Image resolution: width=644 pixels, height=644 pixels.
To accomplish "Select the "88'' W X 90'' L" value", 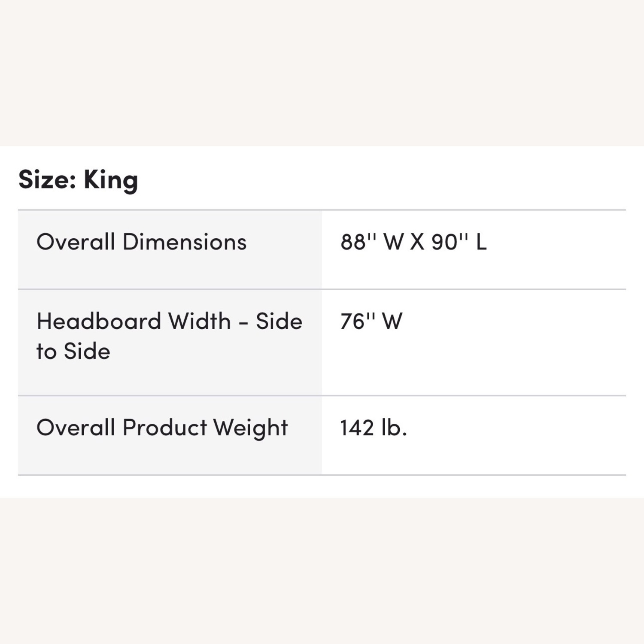I will 413,242.
